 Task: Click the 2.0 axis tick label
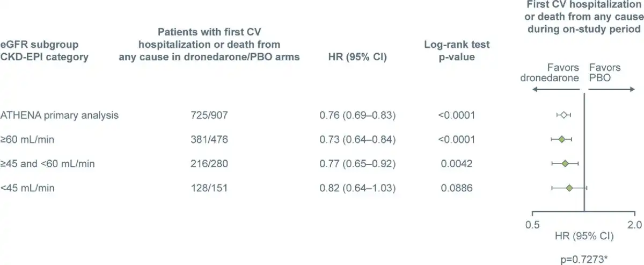(x=635, y=223)
